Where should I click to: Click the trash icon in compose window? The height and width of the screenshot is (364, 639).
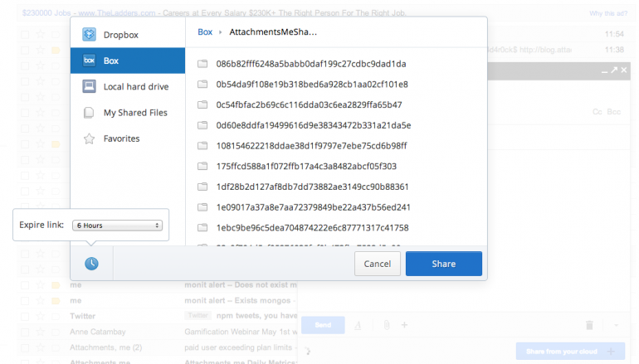tap(589, 325)
